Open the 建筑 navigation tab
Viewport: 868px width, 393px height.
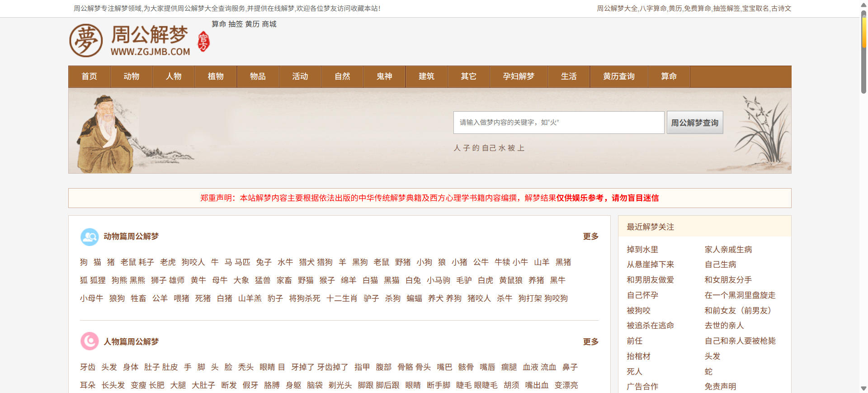426,76
